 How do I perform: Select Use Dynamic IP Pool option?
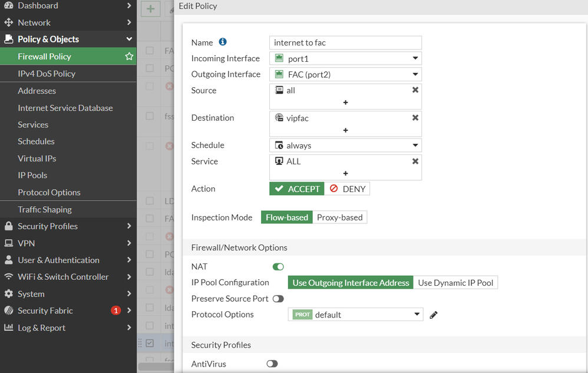[x=455, y=283]
